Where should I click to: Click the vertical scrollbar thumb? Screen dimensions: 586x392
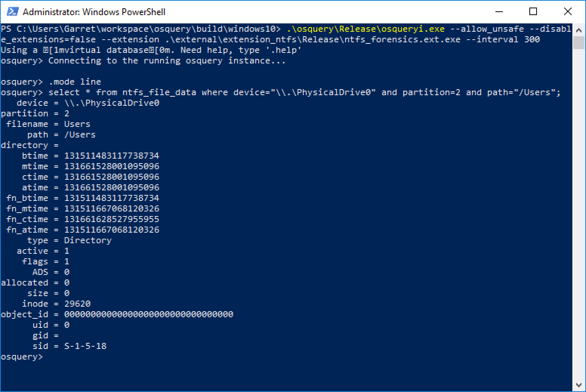578,42
